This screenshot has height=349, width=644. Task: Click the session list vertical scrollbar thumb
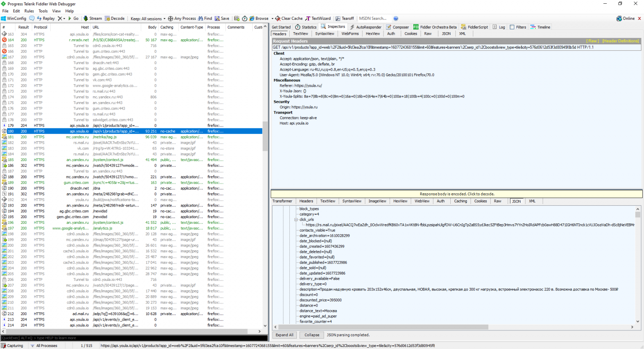[x=265, y=137]
